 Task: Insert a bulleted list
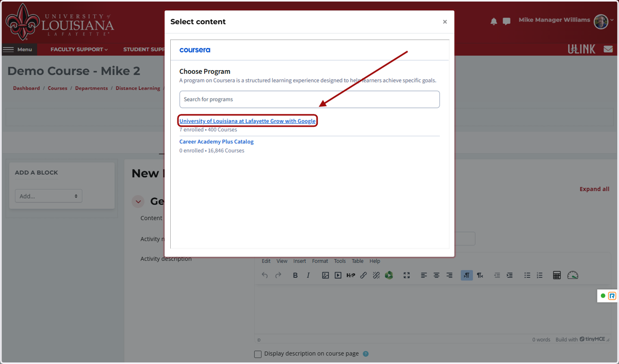pos(527,275)
